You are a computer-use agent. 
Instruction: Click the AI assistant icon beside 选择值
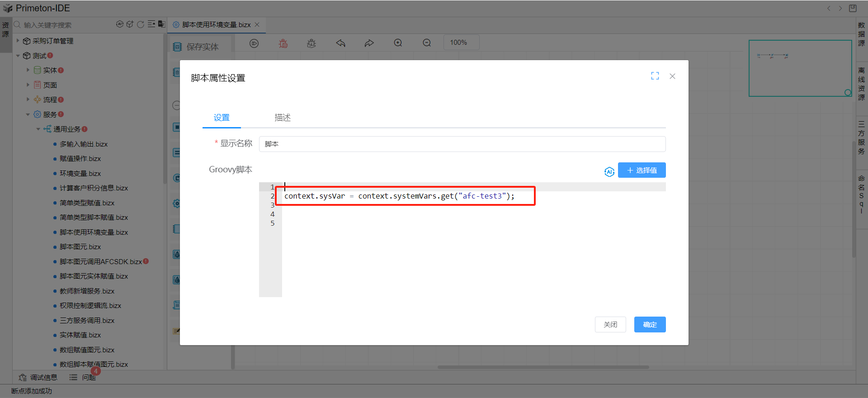point(609,171)
